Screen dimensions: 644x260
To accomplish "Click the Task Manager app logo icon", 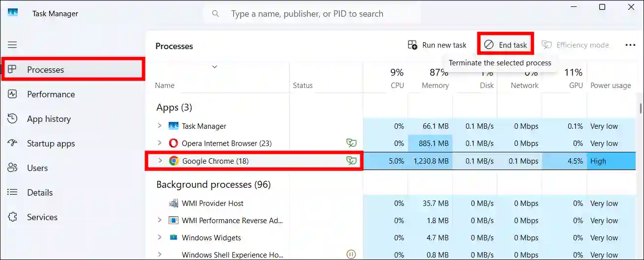I will tap(13, 13).
